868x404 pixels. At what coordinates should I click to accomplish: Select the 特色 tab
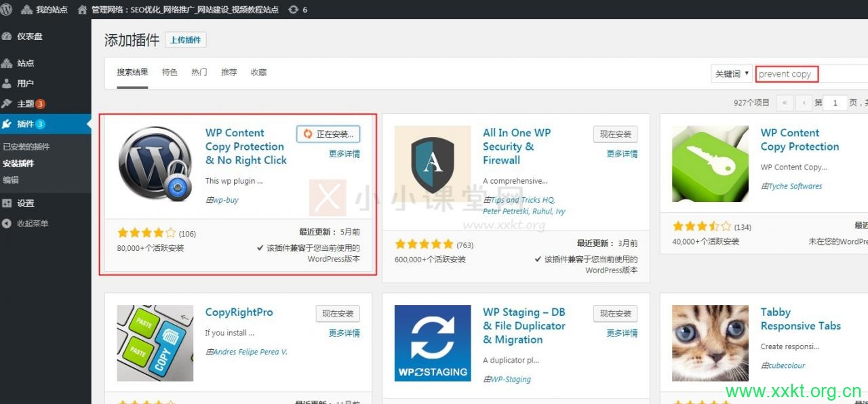pyautogui.click(x=170, y=72)
